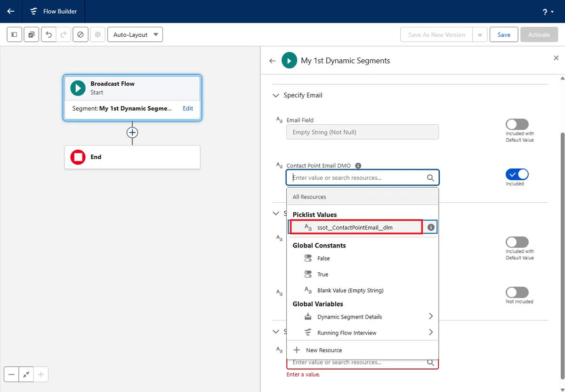Screen dimensions: 565x392
Task: Click the All Resources header
Action: [363, 197]
